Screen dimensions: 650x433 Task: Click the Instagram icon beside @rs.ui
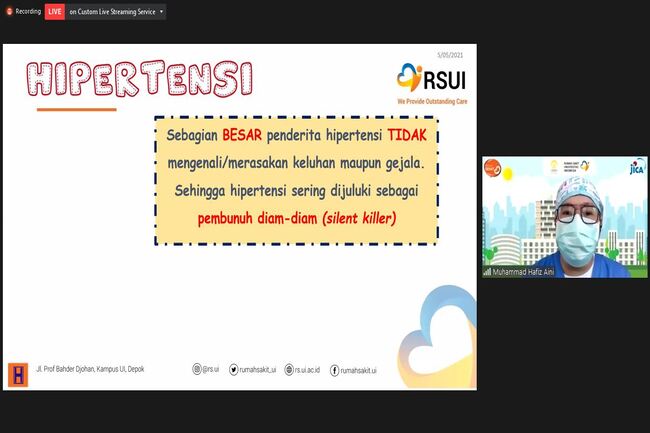[x=197, y=369]
